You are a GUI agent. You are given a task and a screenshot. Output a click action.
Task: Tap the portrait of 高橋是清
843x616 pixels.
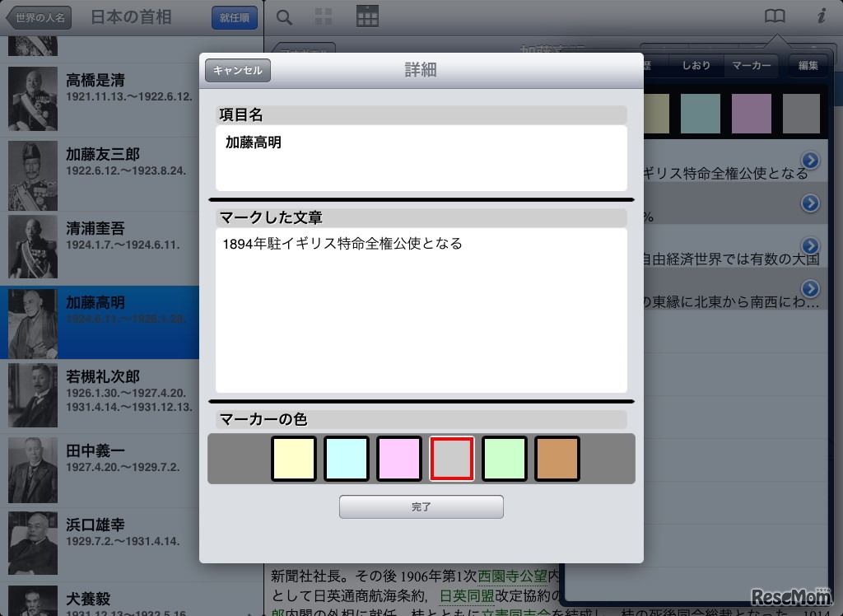tap(33, 99)
